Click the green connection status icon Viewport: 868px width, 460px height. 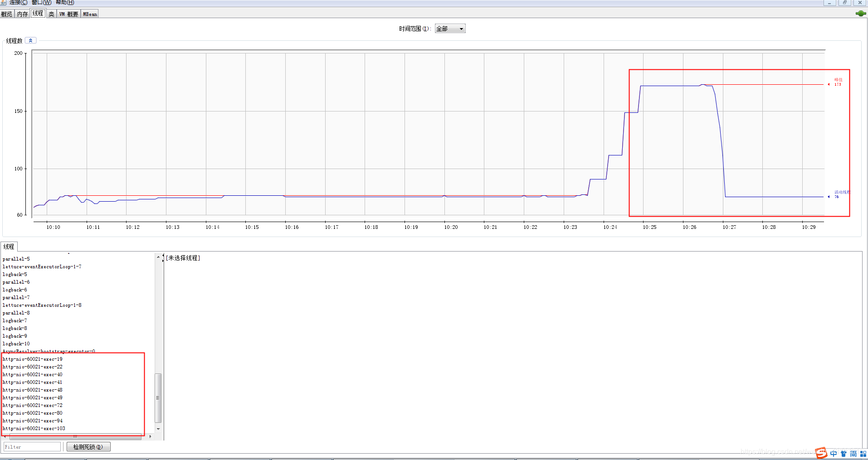[x=860, y=14]
